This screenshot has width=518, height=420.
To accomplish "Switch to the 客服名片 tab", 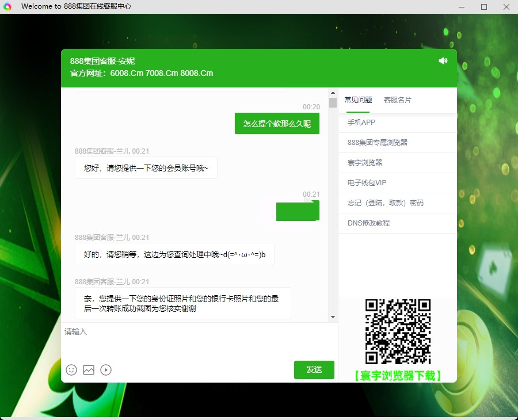I will point(397,100).
